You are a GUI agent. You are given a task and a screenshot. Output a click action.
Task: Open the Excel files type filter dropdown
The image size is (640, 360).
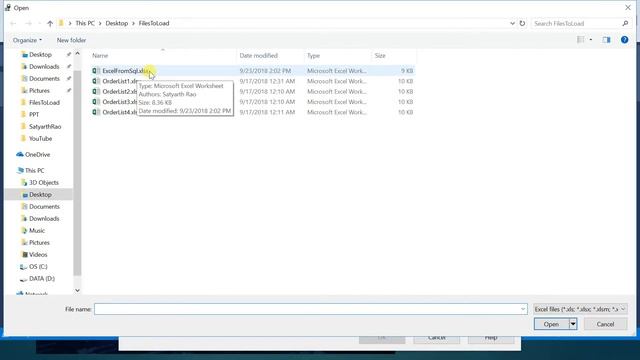click(x=580, y=309)
